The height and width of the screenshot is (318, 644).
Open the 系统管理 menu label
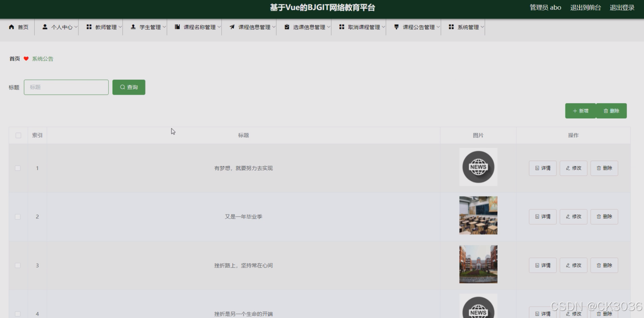[x=468, y=27]
